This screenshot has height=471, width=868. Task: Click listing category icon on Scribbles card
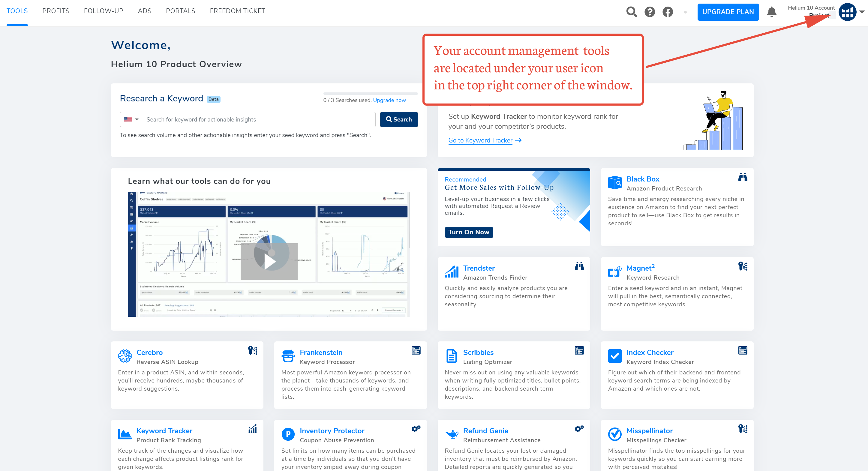pyautogui.click(x=579, y=350)
